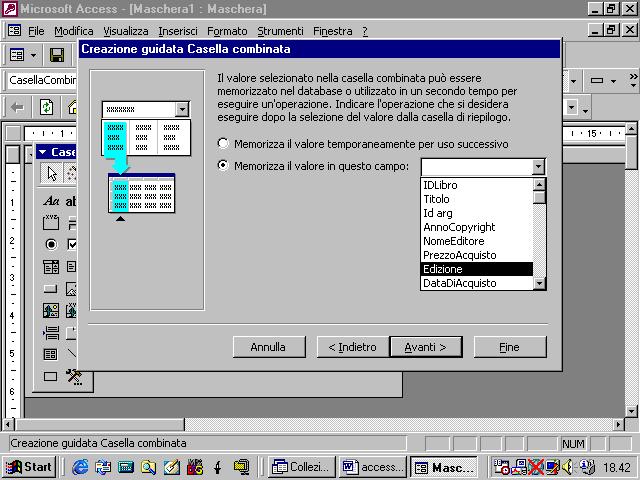This screenshot has height=480, width=640.
Task: Choose PrezzoAcquisto in the field list
Action: [x=477, y=255]
